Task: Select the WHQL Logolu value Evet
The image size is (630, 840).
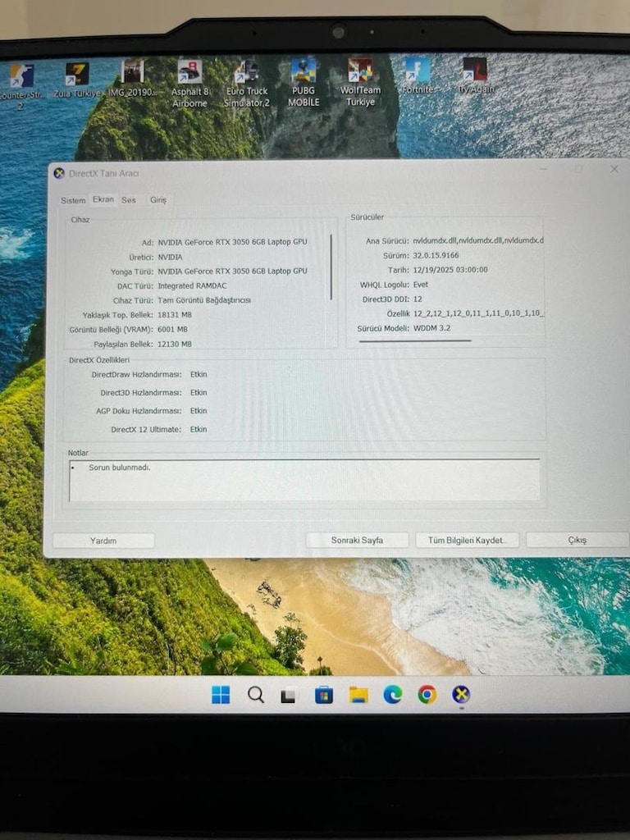Action: point(421,285)
